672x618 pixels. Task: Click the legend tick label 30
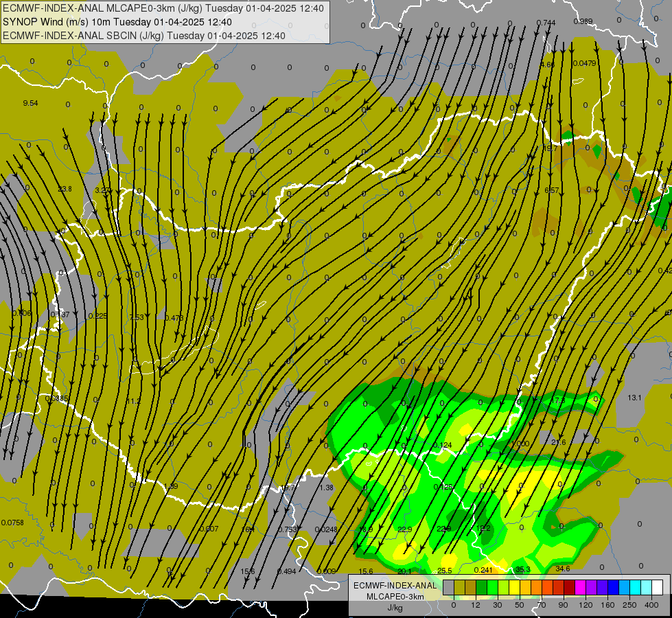(498, 605)
